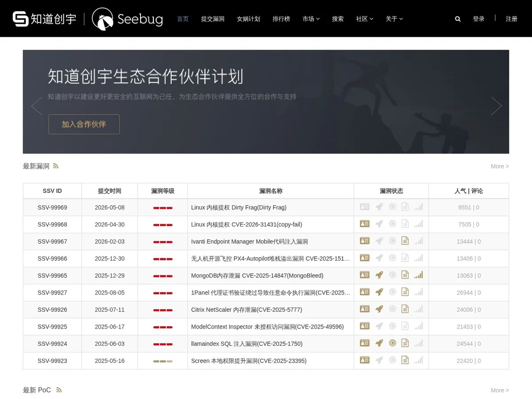Expand the 社区 dropdown menu
The image size is (532, 399).
364,19
